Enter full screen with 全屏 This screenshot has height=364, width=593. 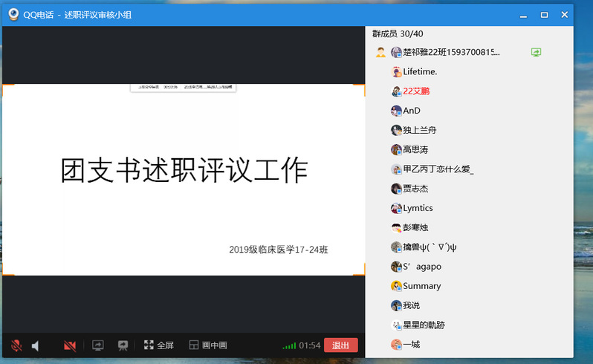click(158, 345)
